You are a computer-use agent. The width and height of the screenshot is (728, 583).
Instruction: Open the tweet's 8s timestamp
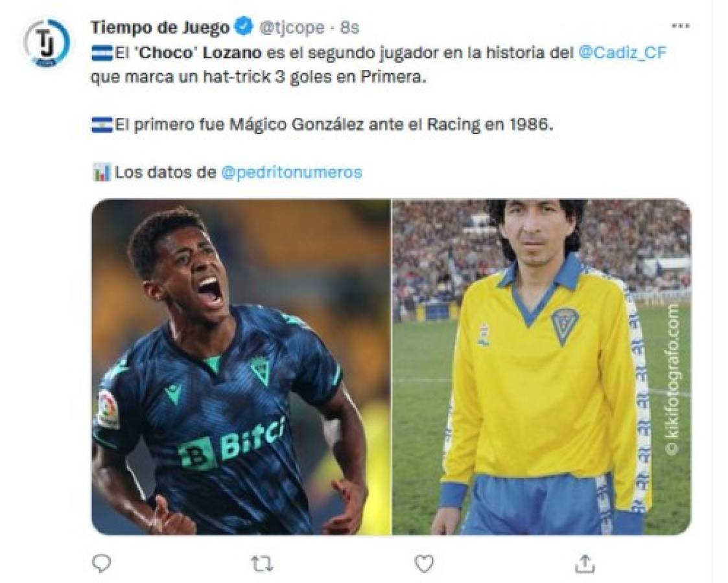coord(349,28)
